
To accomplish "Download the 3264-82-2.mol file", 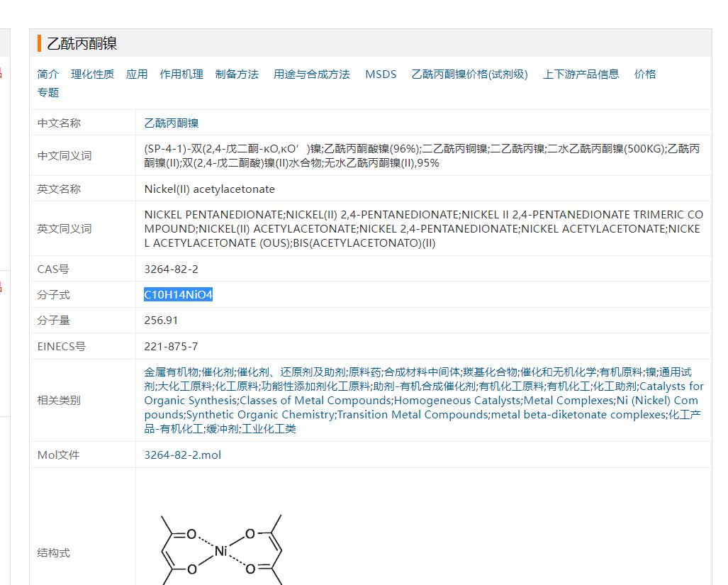I will pos(182,455).
